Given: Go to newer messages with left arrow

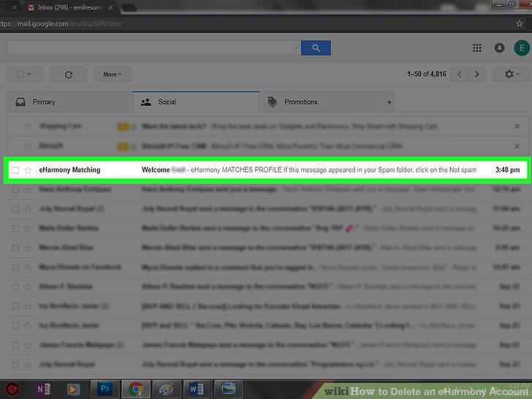Looking at the screenshot, I should coord(459,74).
